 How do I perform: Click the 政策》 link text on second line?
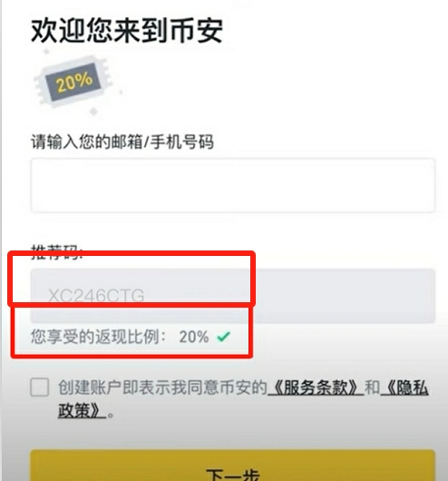(x=83, y=410)
